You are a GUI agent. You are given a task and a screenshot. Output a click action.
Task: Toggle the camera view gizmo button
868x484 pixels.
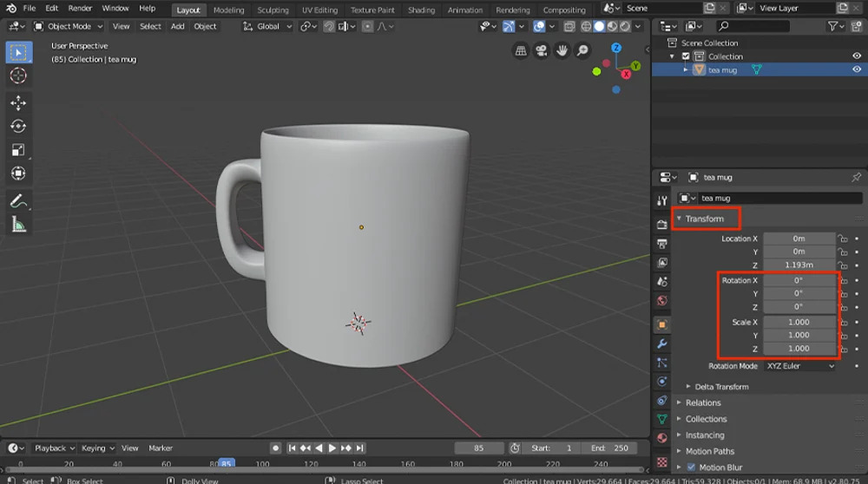point(542,50)
